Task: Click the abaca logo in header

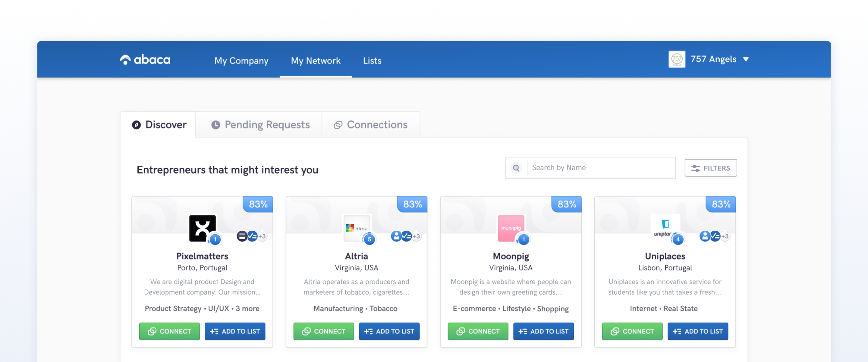Action: pyautogui.click(x=145, y=60)
